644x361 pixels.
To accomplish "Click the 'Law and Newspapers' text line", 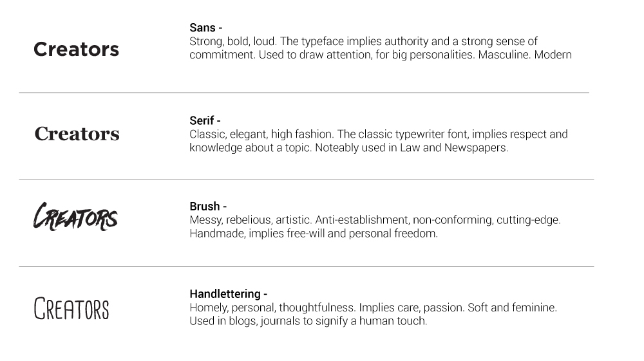I will (348, 148).
